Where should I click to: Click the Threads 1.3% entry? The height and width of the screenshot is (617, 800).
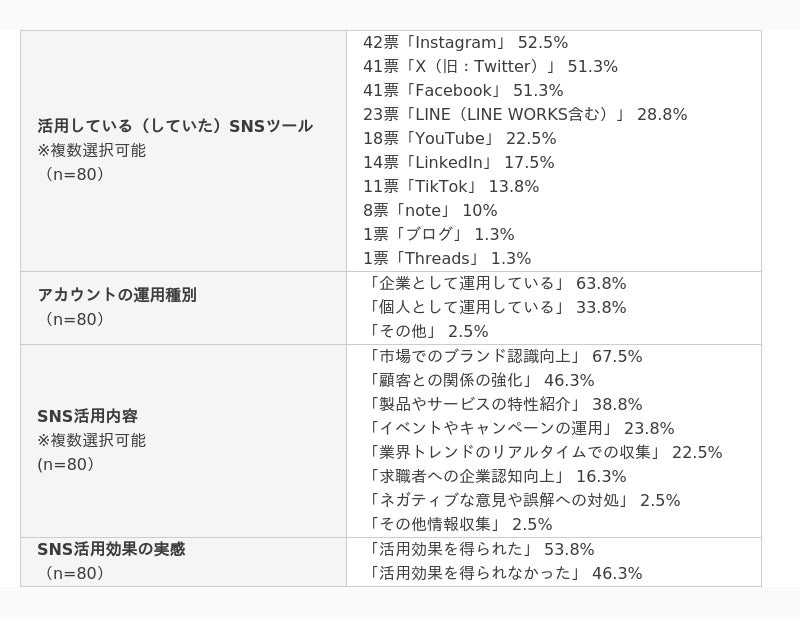[x=447, y=258]
